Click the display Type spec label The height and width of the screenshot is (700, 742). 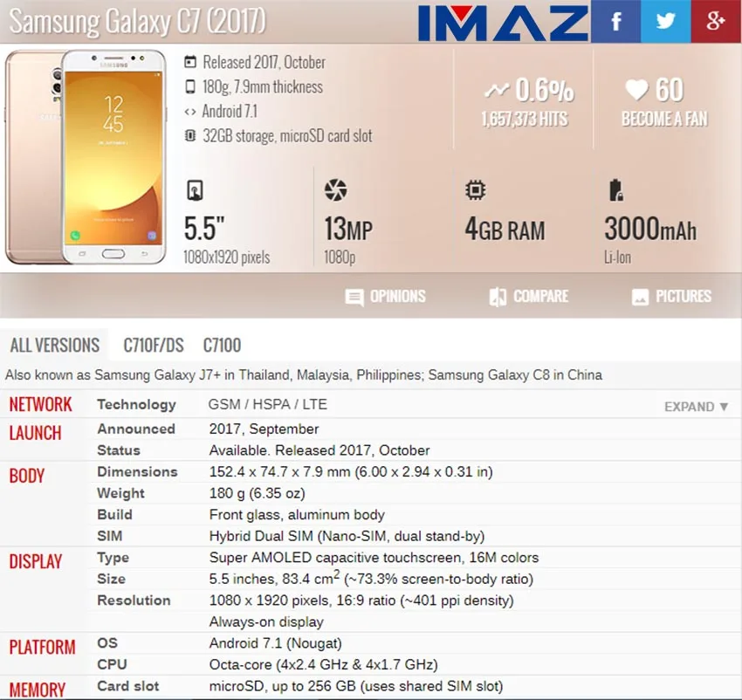pyautogui.click(x=113, y=558)
